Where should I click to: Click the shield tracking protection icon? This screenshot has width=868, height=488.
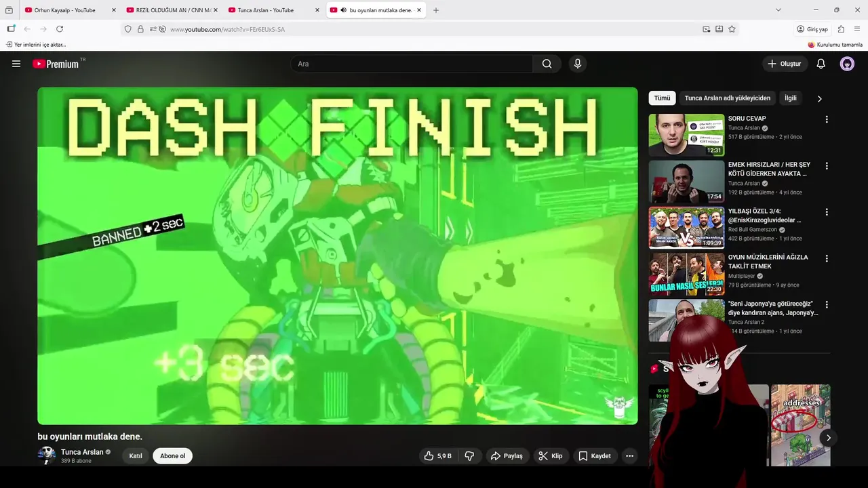[x=128, y=29]
